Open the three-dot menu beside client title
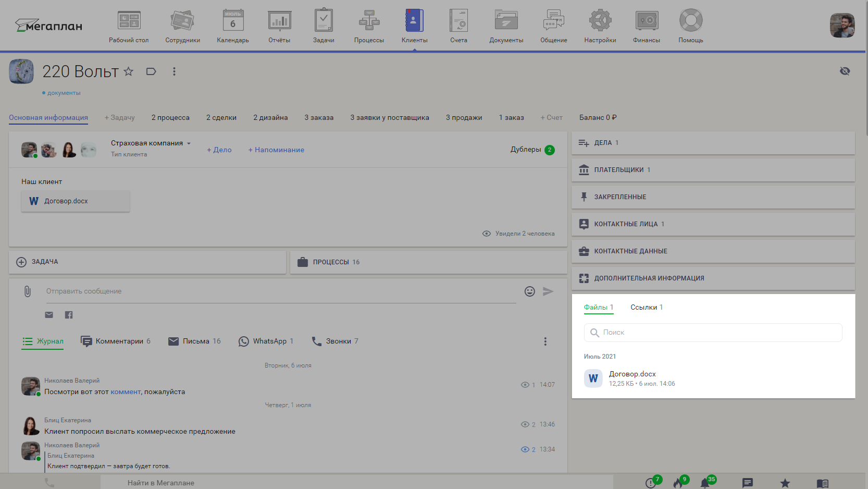The height and width of the screenshot is (489, 868). (x=174, y=71)
